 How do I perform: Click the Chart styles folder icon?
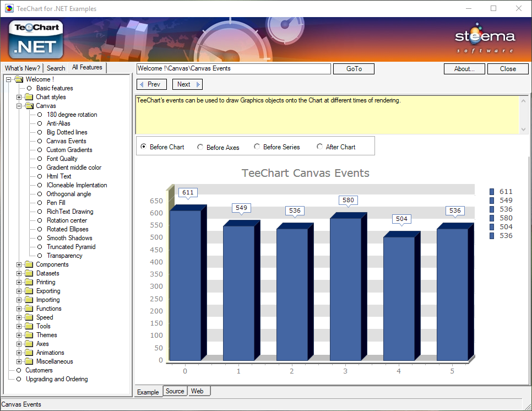point(29,97)
